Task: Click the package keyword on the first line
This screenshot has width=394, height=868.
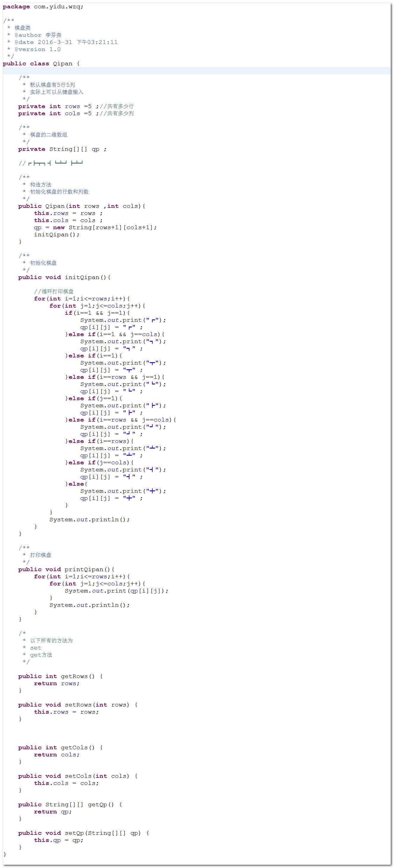Action: (x=16, y=7)
